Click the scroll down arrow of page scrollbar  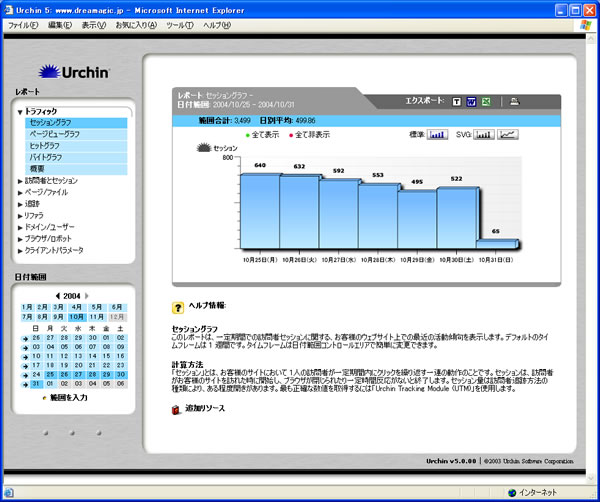[590, 478]
